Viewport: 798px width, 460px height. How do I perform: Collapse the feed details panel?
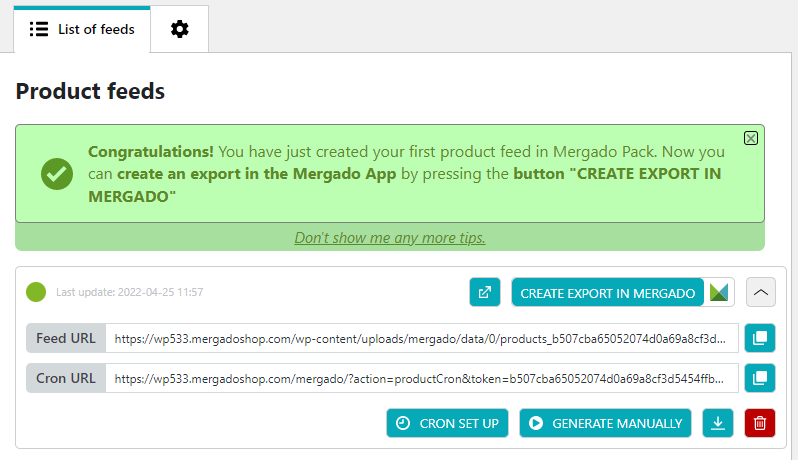[x=761, y=293]
